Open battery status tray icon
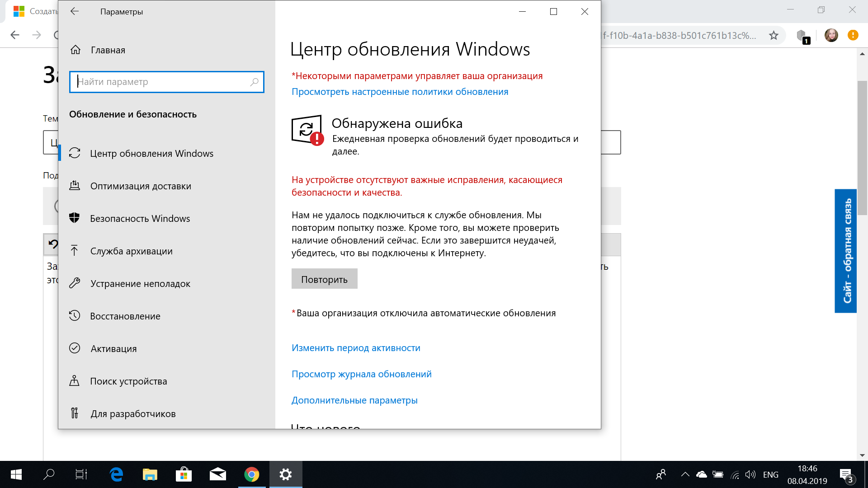Screen dimensions: 868x488 718,474
